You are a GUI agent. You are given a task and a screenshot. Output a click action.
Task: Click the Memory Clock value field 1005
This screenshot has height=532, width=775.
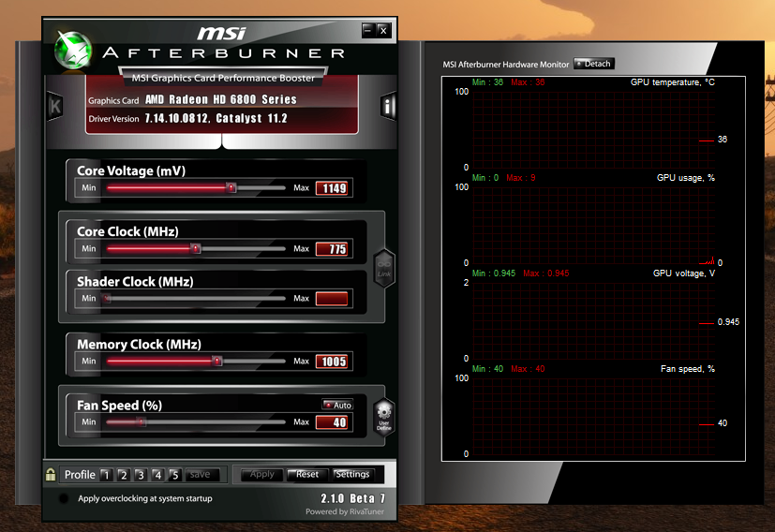tap(332, 362)
